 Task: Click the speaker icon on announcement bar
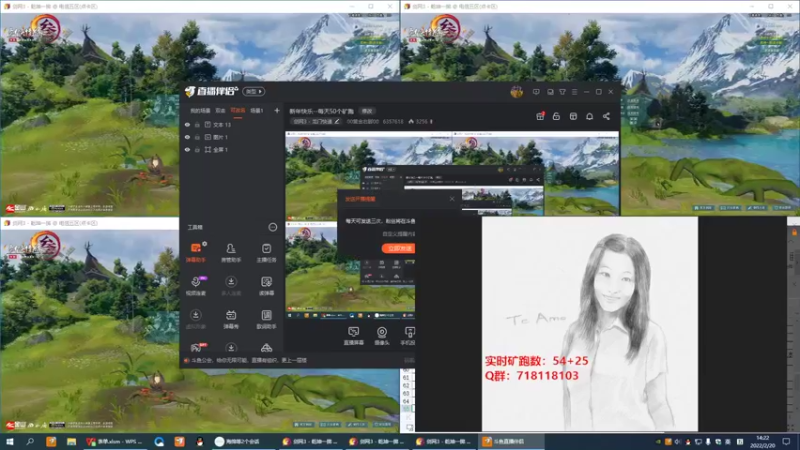(x=187, y=360)
